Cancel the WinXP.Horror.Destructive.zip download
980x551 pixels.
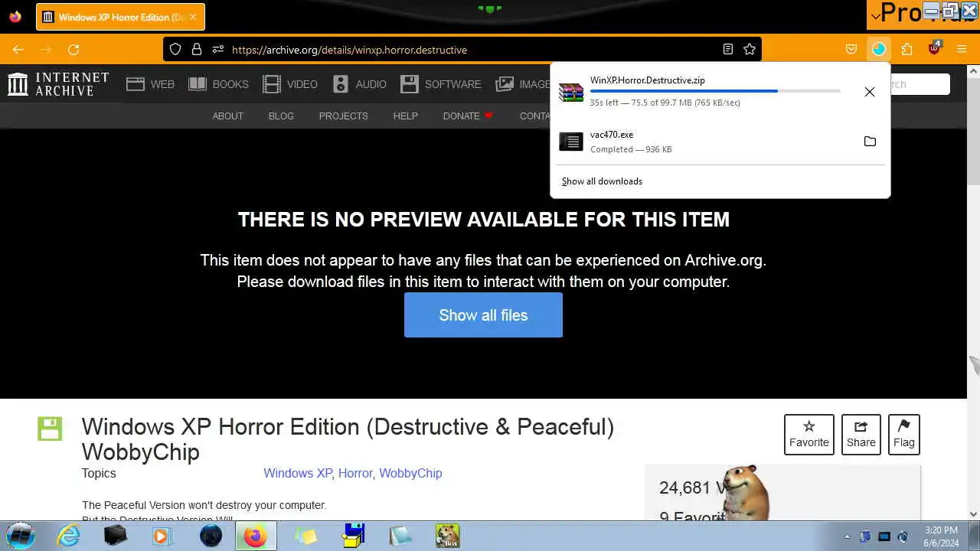pyautogui.click(x=870, y=92)
